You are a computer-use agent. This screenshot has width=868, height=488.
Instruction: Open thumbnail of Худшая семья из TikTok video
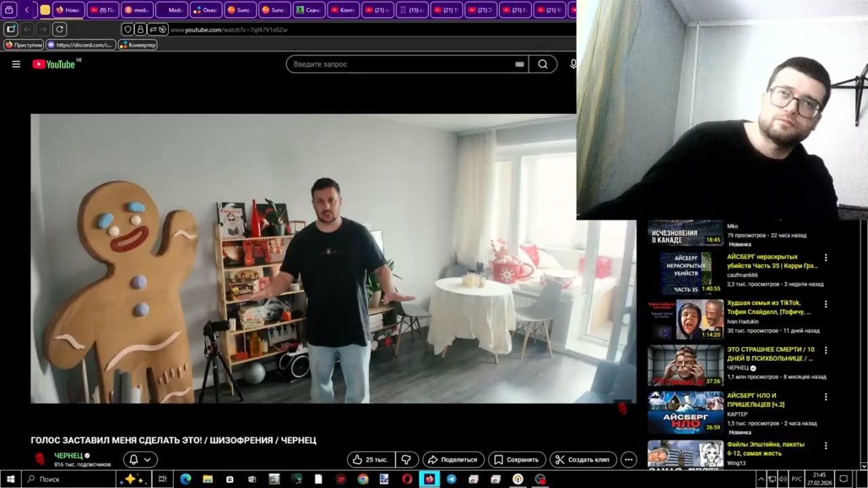[x=686, y=319]
